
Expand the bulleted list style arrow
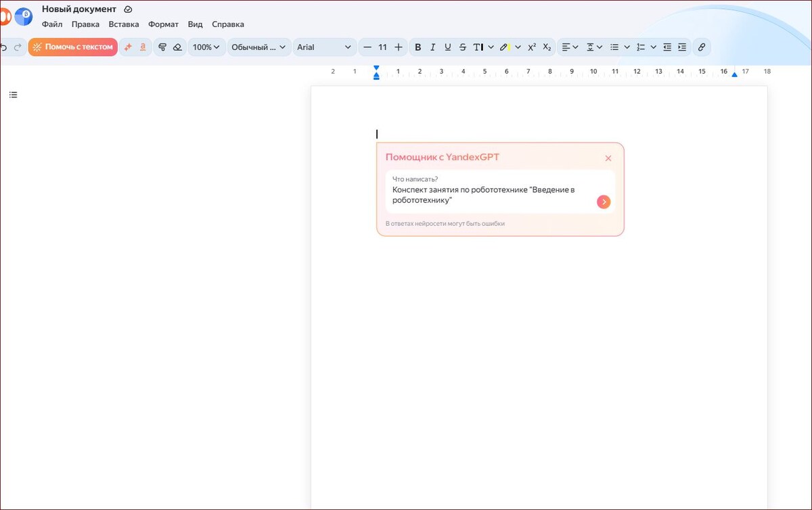[x=627, y=47]
